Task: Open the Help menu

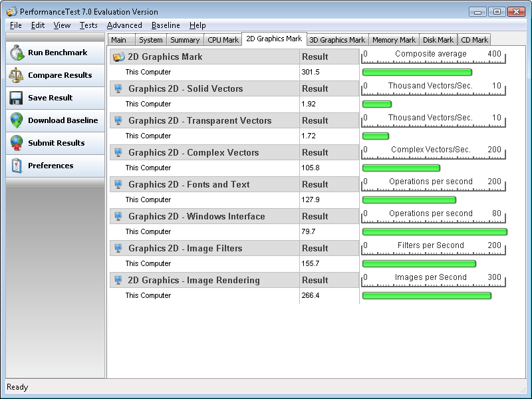Action: coord(198,25)
